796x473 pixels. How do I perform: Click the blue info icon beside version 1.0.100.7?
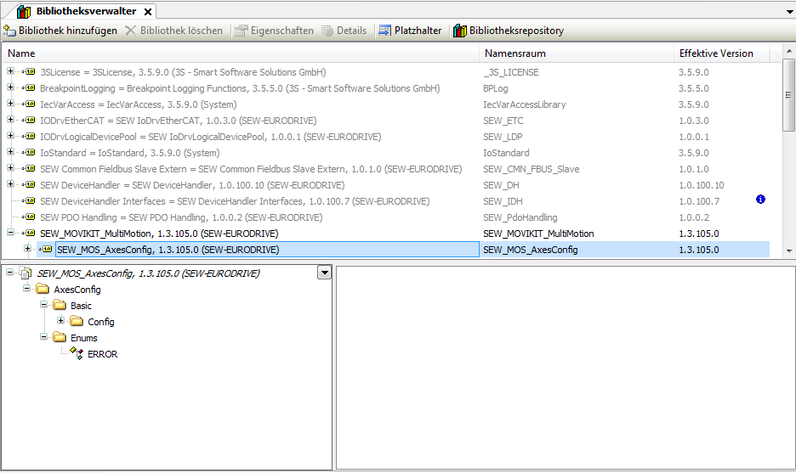coord(761,200)
